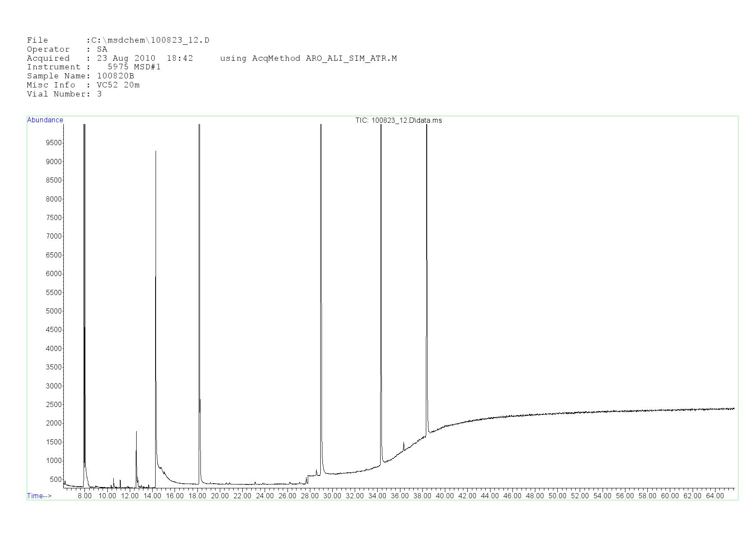Click the blue "Abundance" y-axis label
756x534 pixels.
pyautogui.click(x=45, y=120)
